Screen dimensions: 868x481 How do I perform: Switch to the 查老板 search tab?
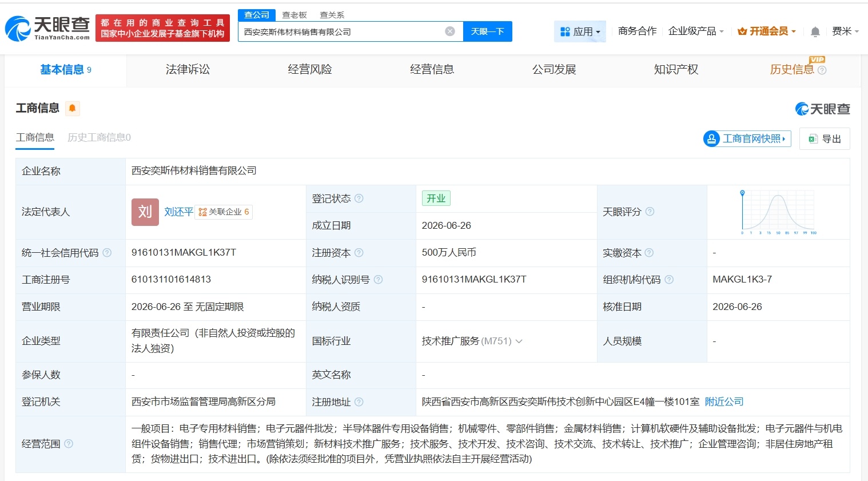click(294, 15)
